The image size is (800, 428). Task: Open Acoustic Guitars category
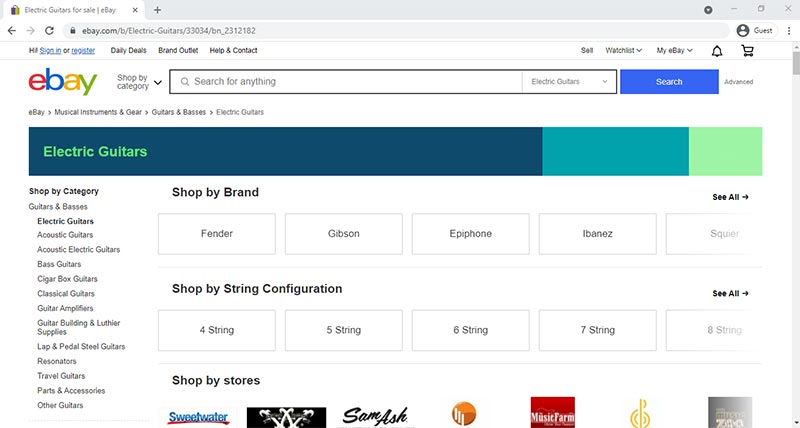65,235
